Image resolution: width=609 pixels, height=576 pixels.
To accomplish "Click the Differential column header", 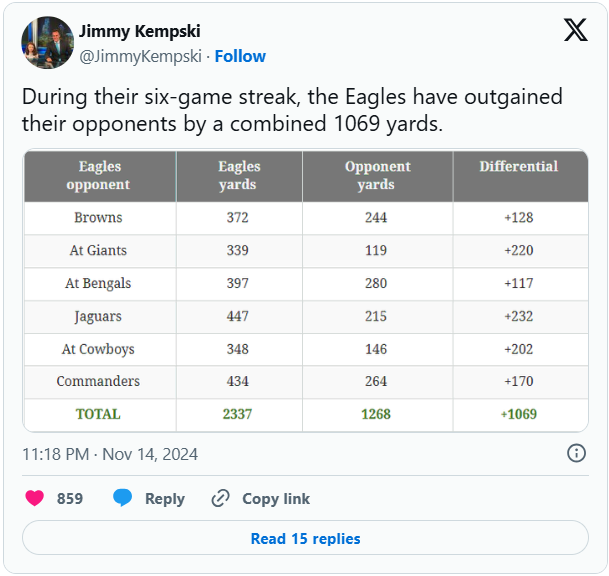I will (518, 166).
